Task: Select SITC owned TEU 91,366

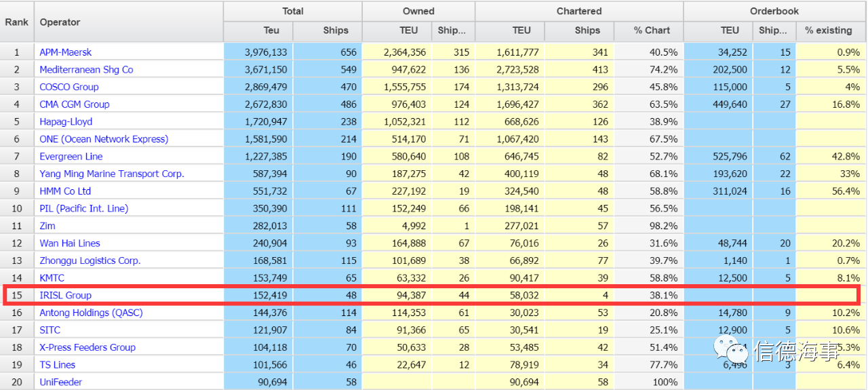Action: [x=411, y=330]
